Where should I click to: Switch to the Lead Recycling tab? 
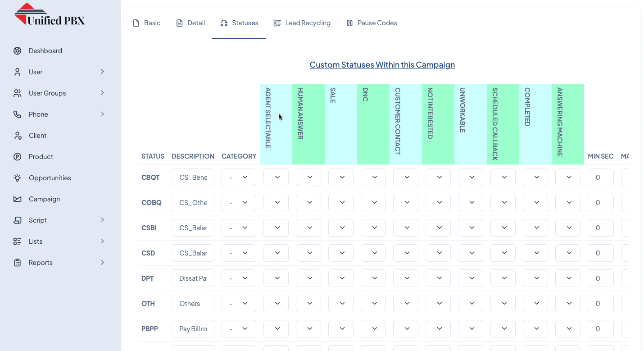click(x=302, y=23)
